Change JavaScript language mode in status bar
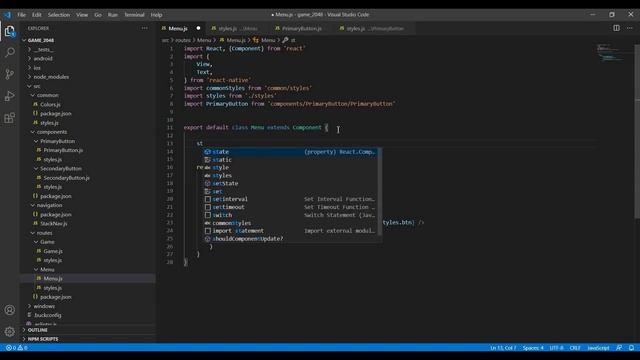 click(598, 348)
